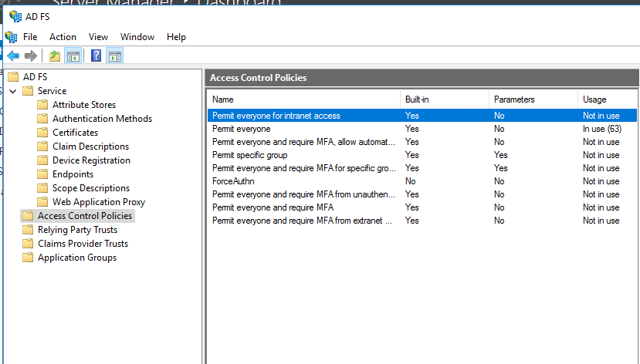This screenshot has width=640, height=364.
Task: Collapse the Service tree node chevron
Action: coord(13,91)
